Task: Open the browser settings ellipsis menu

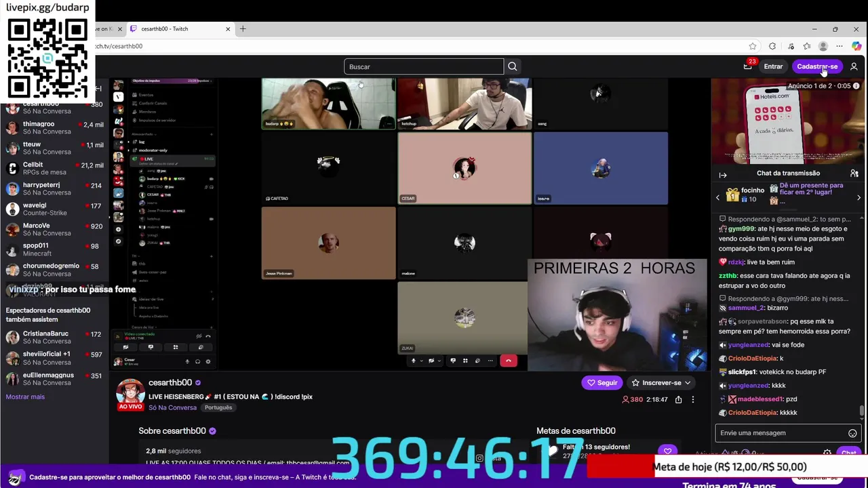Action: pos(840,46)
